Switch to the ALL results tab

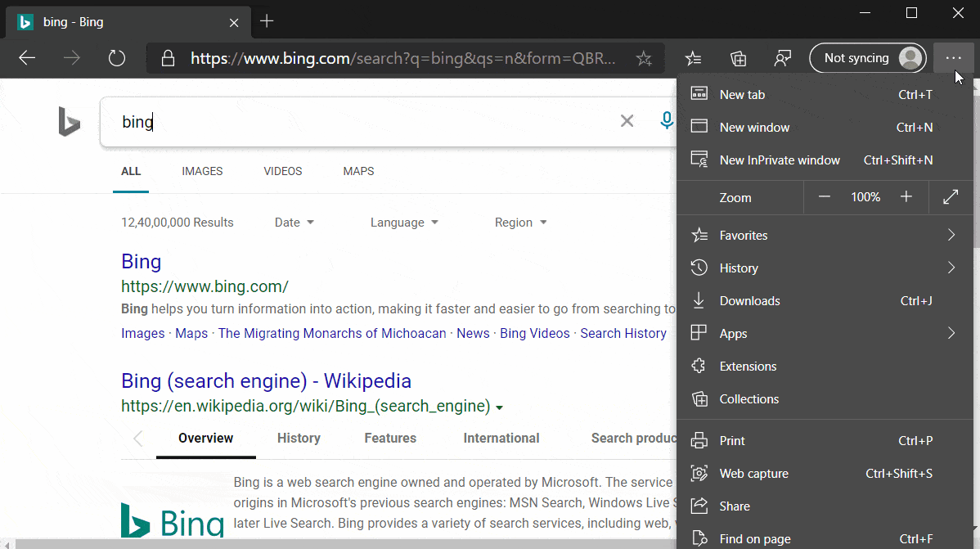[131, 171]
